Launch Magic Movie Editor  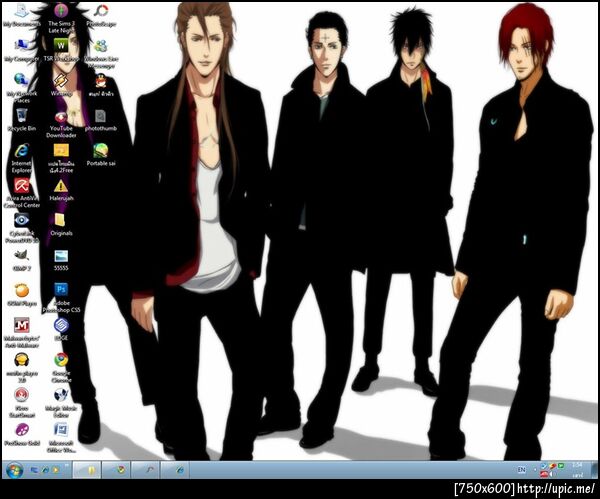(x=61, y=403)
